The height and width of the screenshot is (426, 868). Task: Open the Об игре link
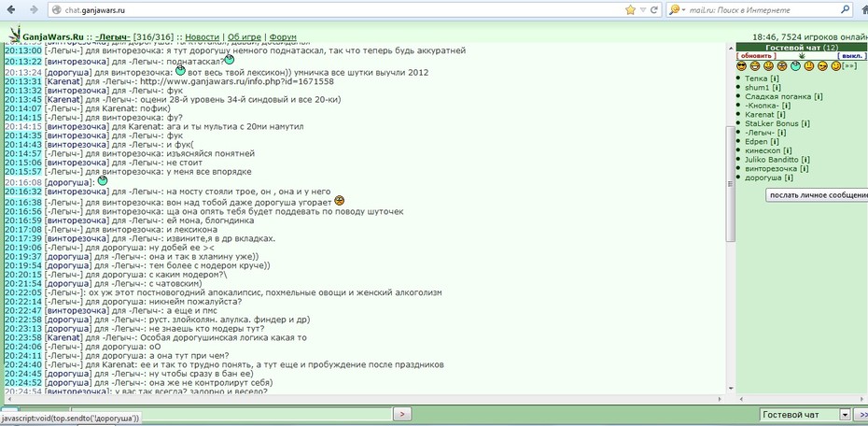244,37
